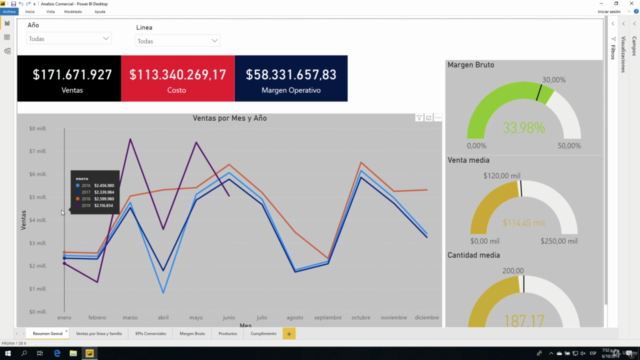
Task: Click the chart filter funnel icon
Action: click(419, 118)
